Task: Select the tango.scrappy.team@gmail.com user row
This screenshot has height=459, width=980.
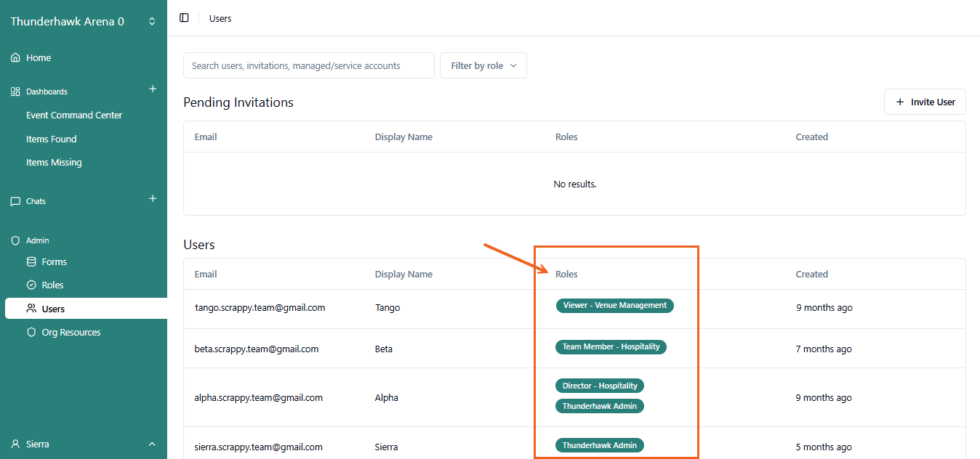Action: [260, 308]
